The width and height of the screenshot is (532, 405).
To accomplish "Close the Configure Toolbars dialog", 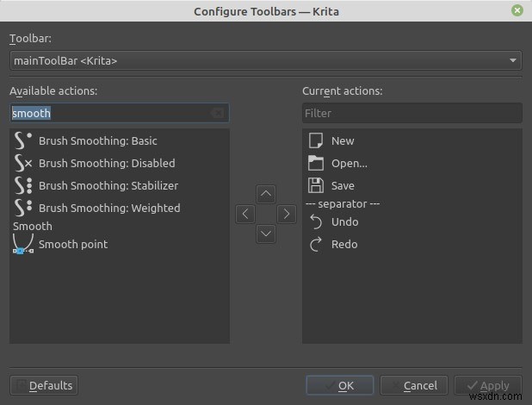I will (x=517, y=10).
